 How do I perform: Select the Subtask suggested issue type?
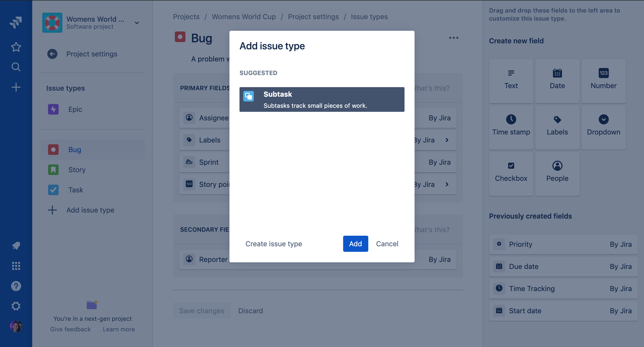[322, 99]
